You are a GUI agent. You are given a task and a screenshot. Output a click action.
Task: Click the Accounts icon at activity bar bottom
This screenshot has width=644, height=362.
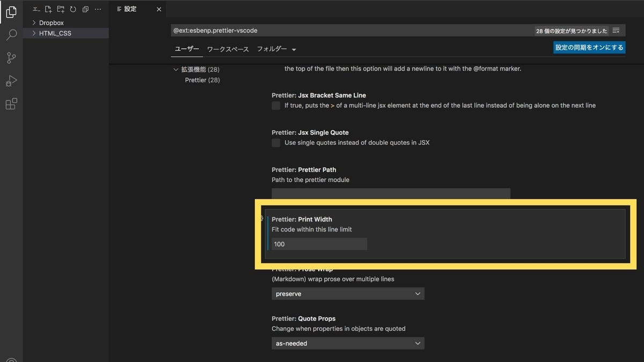[11, 361]
